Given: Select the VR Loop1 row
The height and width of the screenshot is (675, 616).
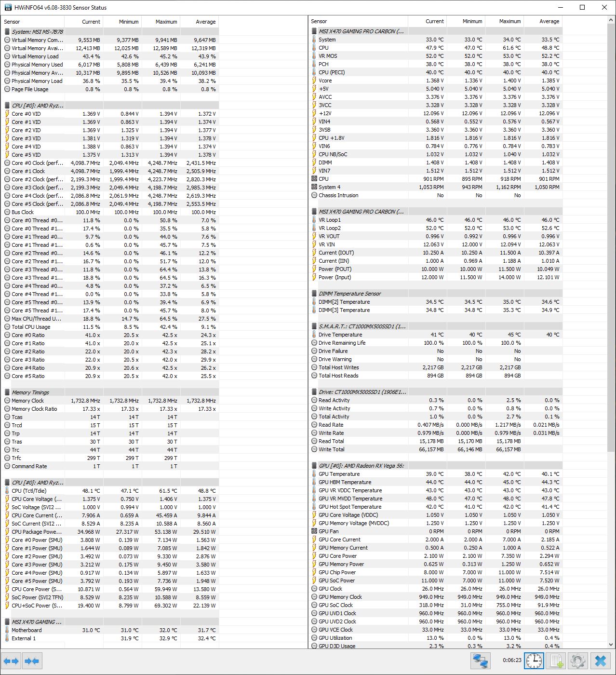Looking at the screenshot, I should [436, 220].
